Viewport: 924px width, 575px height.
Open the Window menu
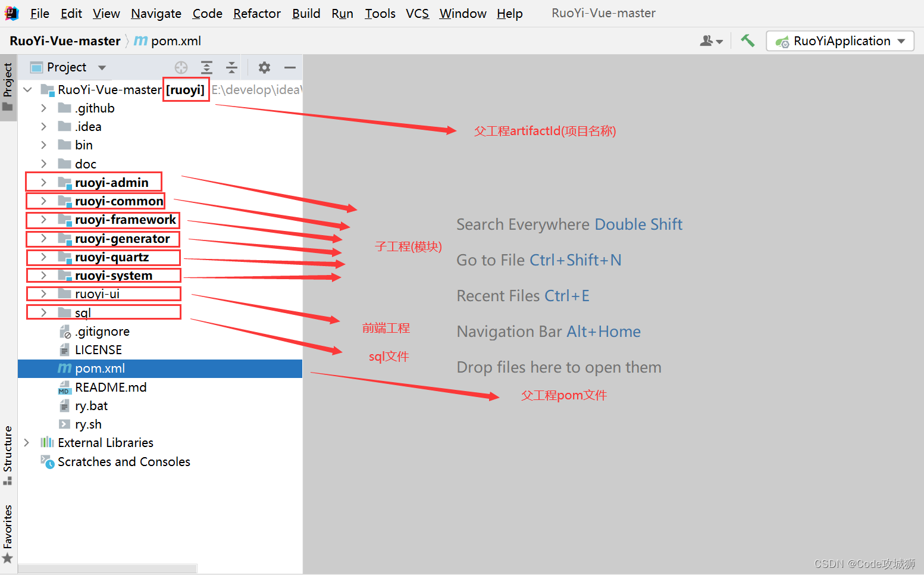463,13
